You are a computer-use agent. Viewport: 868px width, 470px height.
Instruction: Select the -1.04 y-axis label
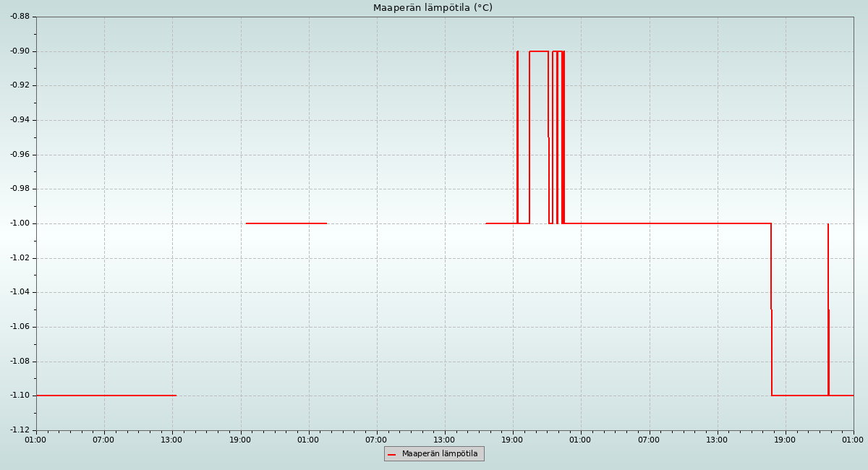[18, 292]
